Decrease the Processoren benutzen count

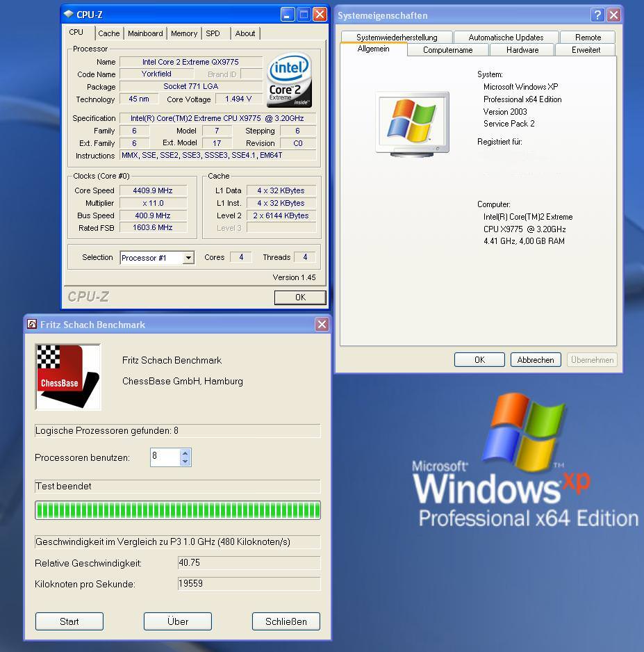coord(185,462)
